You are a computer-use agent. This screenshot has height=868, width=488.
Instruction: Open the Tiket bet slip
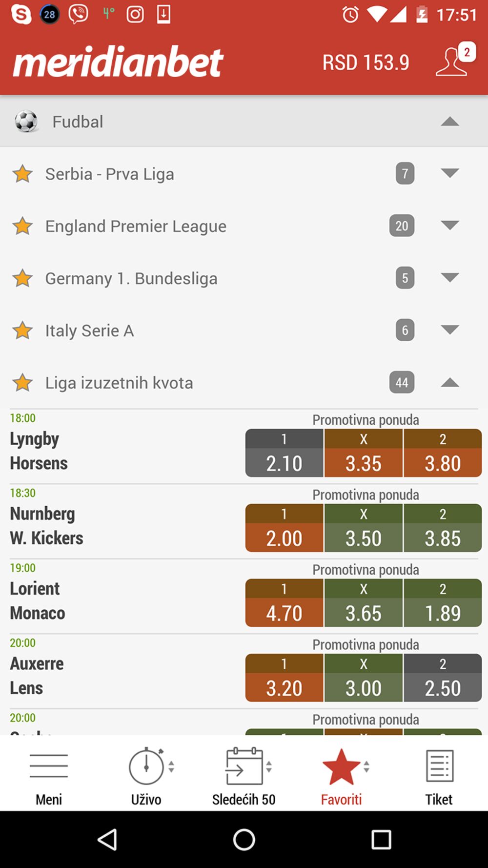point(439,776)
